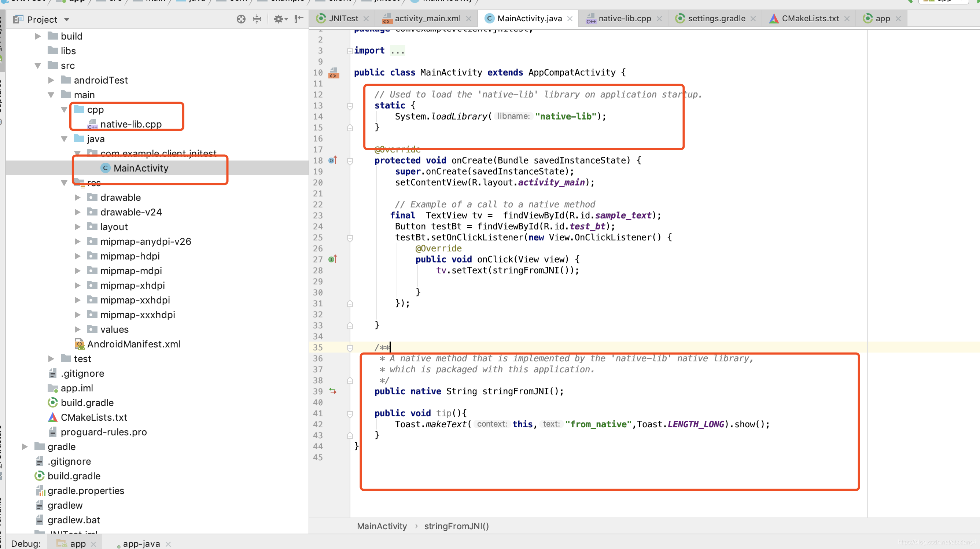Close the activity_main.xml tab
This screenshot has height=549, width=980.
click(469, 19)
